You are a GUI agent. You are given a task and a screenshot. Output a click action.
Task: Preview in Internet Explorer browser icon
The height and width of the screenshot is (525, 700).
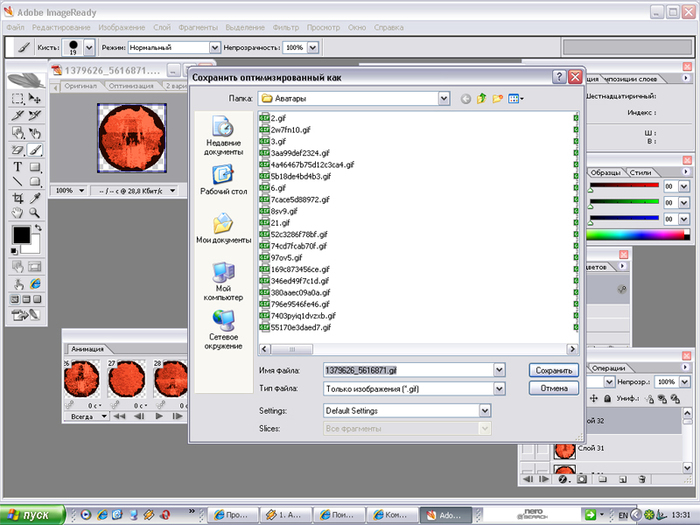coord(35,284)
